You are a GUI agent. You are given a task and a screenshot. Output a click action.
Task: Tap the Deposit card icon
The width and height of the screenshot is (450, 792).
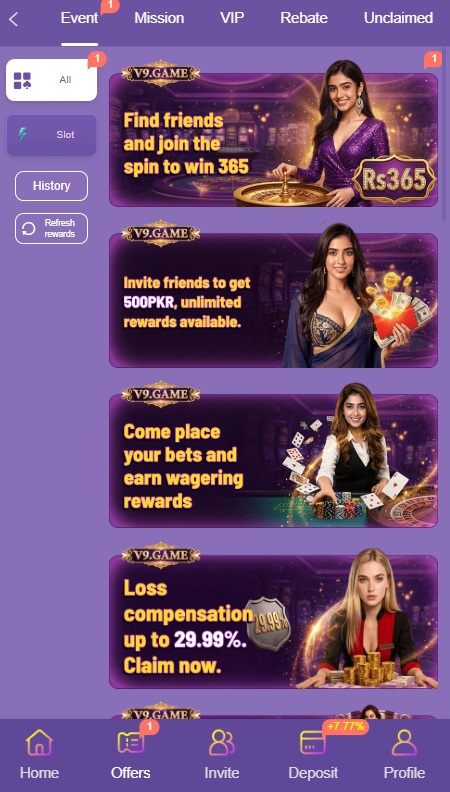pos(313,742)
